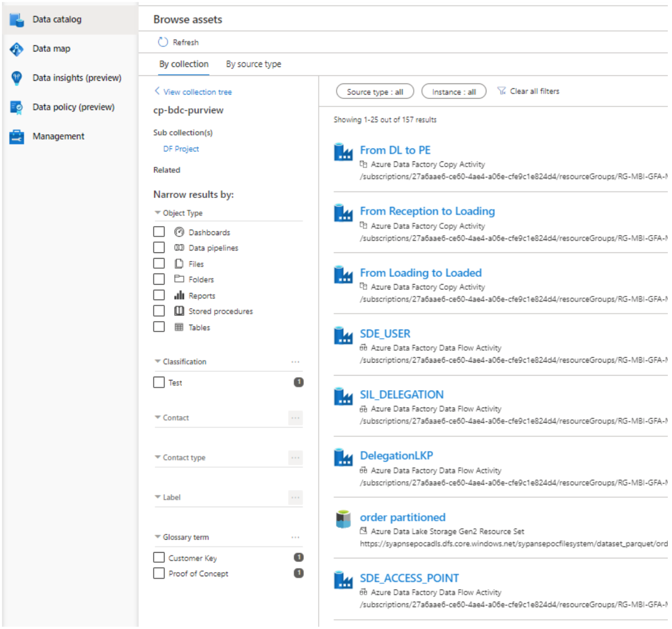The image size is (672, 629).
Task: Check the Test classification checkbox
Action: (159, 382)
